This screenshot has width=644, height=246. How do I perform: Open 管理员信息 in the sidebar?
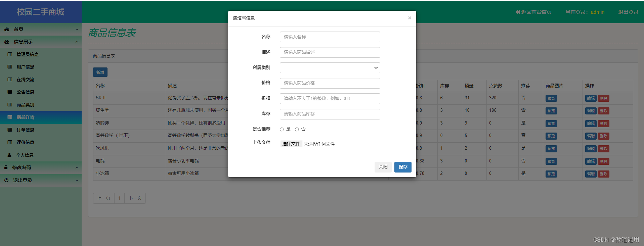(28, 54)
